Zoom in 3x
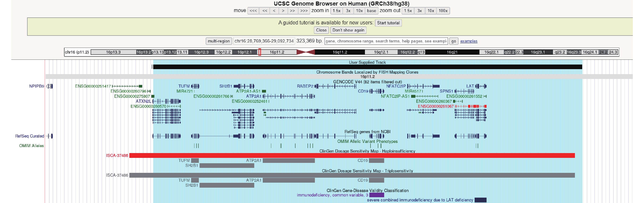Viewport: 644px width, 203px height. click(348, 11)
